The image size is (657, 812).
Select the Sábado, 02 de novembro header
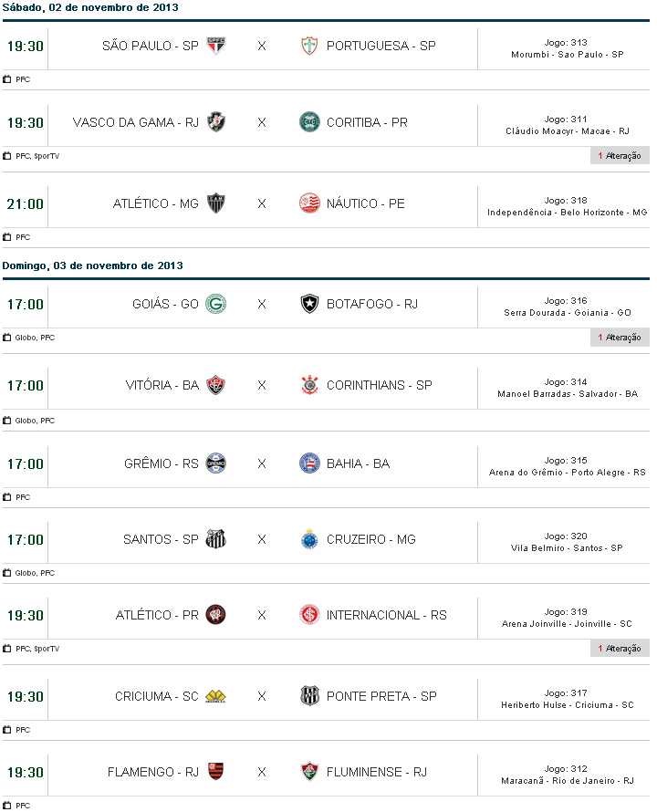[90, 7]
